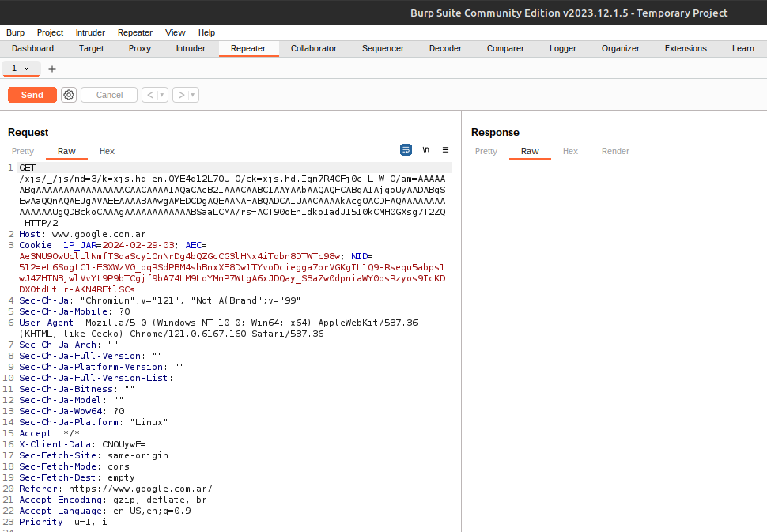Open the request editor hamburger menu
The width and height of the screenshot is (767, 532).
(445, 150)
